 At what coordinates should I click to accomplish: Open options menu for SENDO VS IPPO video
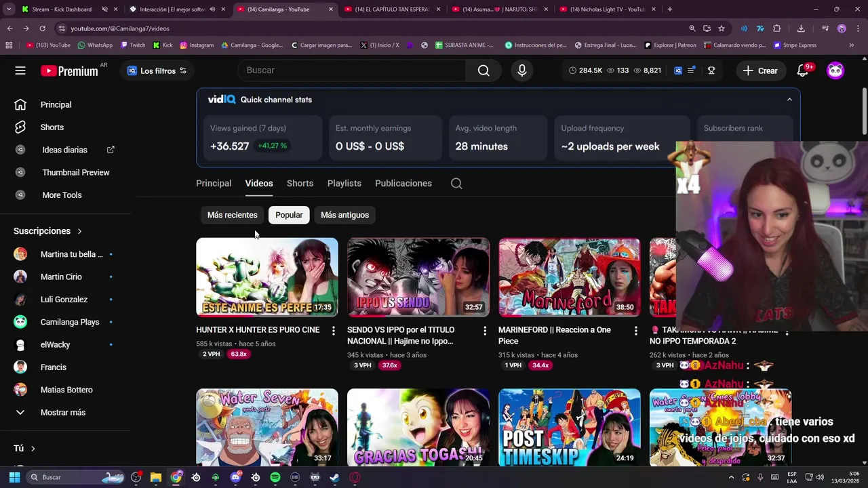click(484, 330)
